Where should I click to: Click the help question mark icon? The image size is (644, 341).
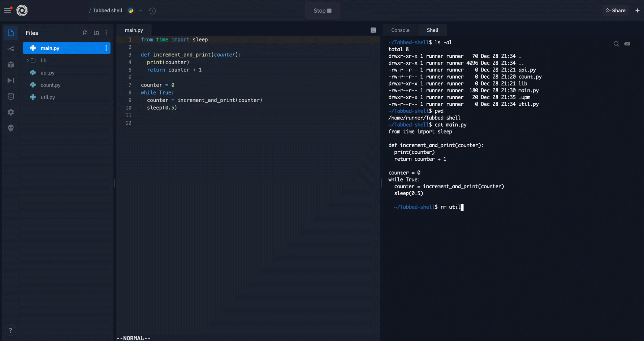10,330
